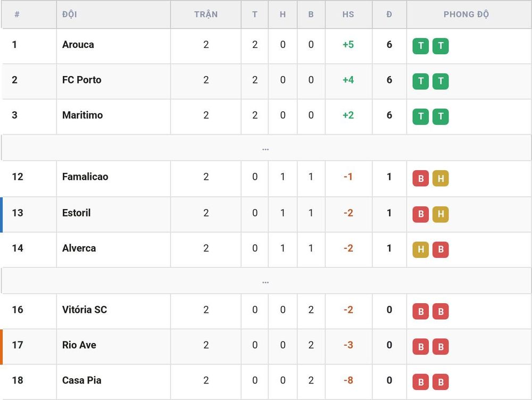The height and width of the screenshot is (400, 532).
Task: Click Maritimo's first green T badge
Action: (421, 116)
